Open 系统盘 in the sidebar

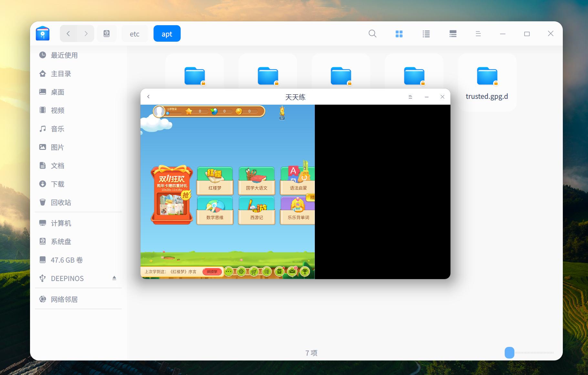pos(78,242)
